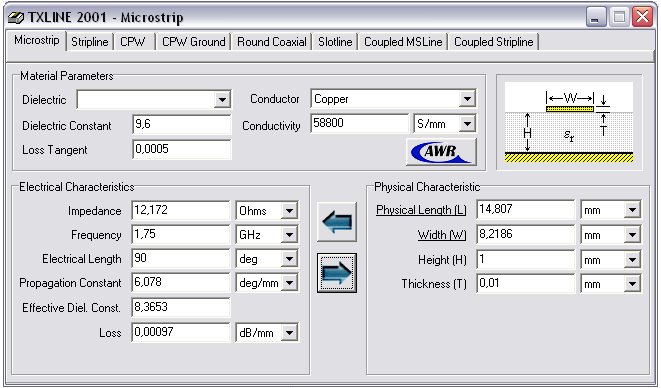This screenshot has height=388, width=661.
Task: Open the Coupled MSLine tab
Action: click(x=403, y=42)
